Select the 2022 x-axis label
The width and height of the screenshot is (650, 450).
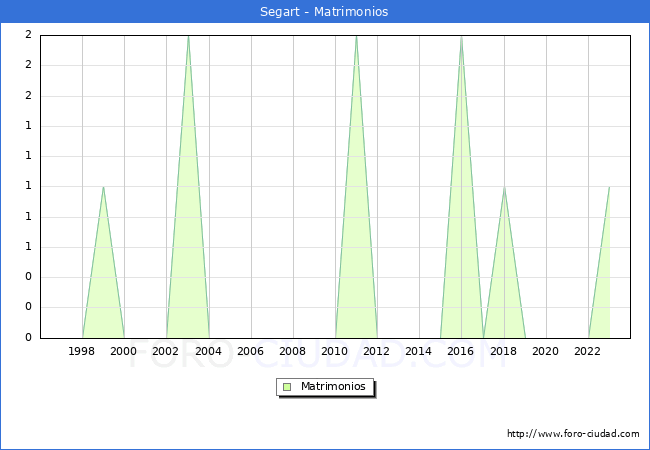(x=587, y=351)
